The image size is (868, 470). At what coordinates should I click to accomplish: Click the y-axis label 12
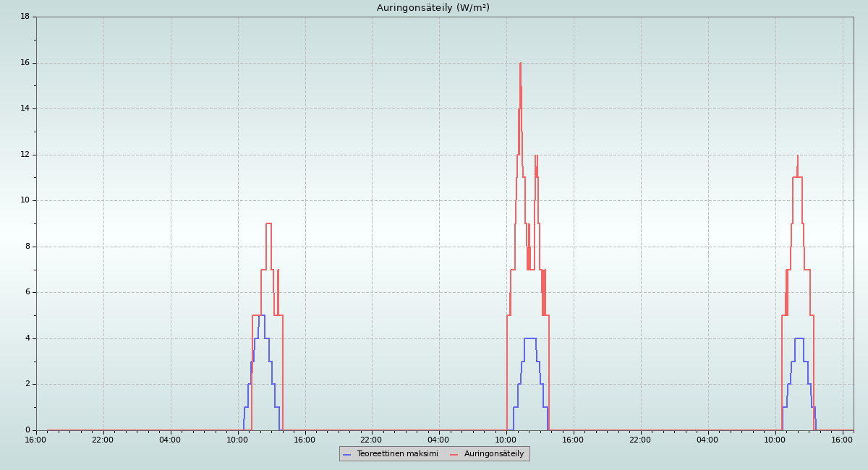pos(25,154)
